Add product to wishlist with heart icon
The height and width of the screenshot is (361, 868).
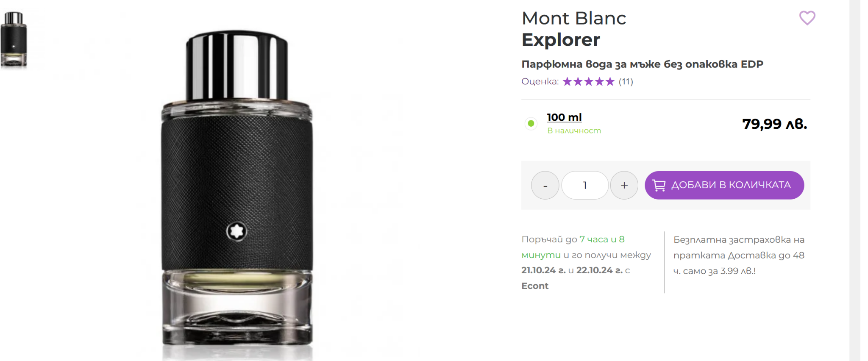tap(807, 18)
